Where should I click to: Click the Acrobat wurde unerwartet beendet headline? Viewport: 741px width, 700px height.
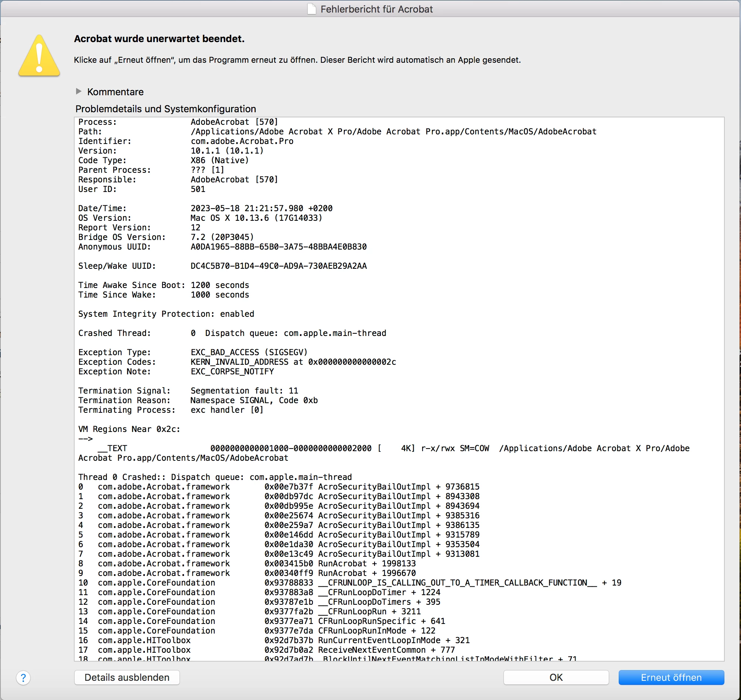pos(159,39)
